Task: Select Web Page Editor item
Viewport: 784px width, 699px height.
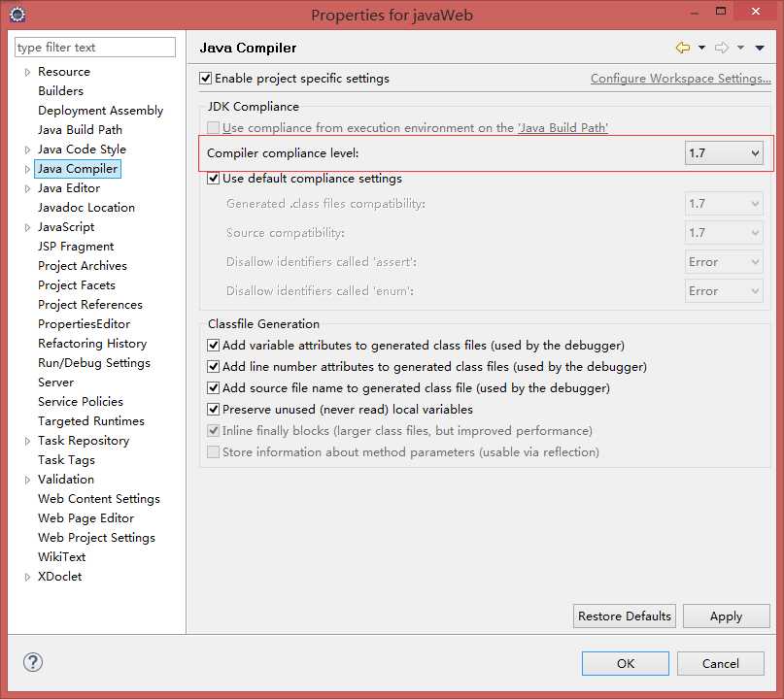Action: [x=86, y=518]
